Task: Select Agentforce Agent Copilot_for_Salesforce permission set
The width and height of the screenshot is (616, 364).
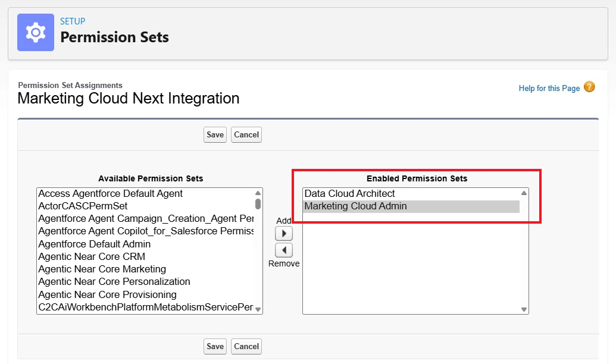Action: pos(146,231)
